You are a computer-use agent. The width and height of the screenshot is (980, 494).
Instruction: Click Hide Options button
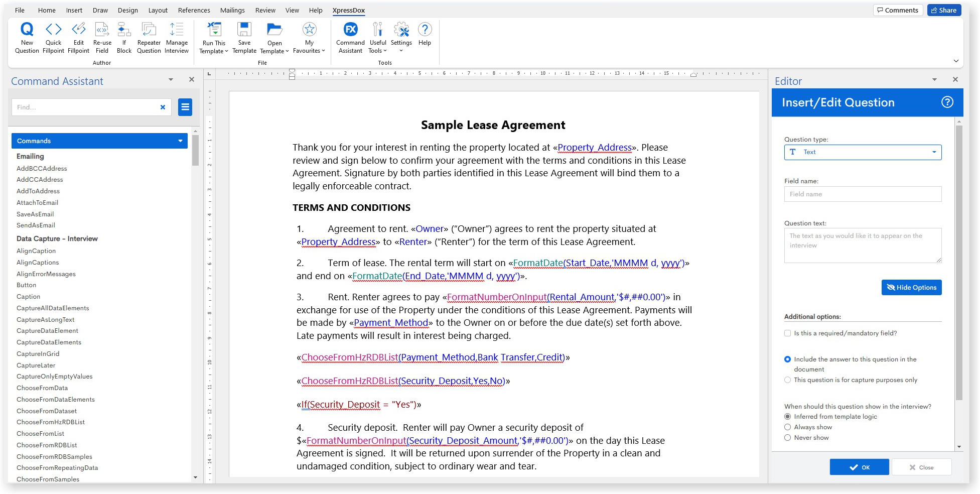click(x=911, y=288)
